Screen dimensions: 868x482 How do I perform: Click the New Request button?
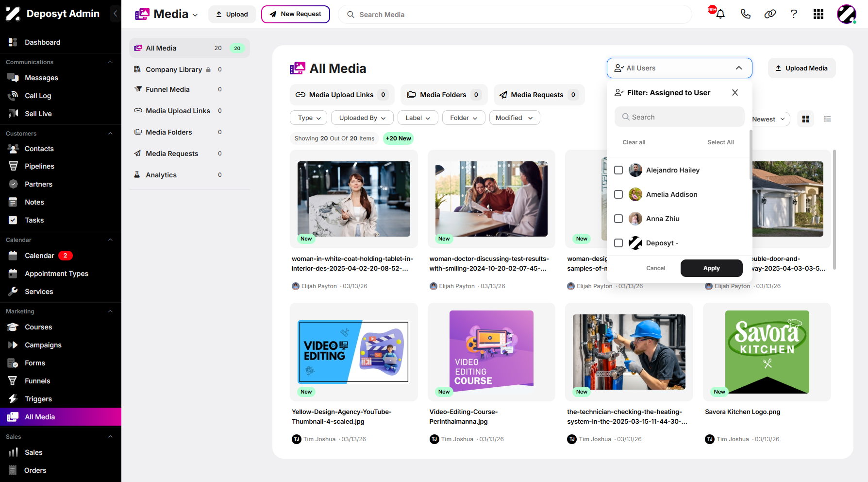click(295, 14)
